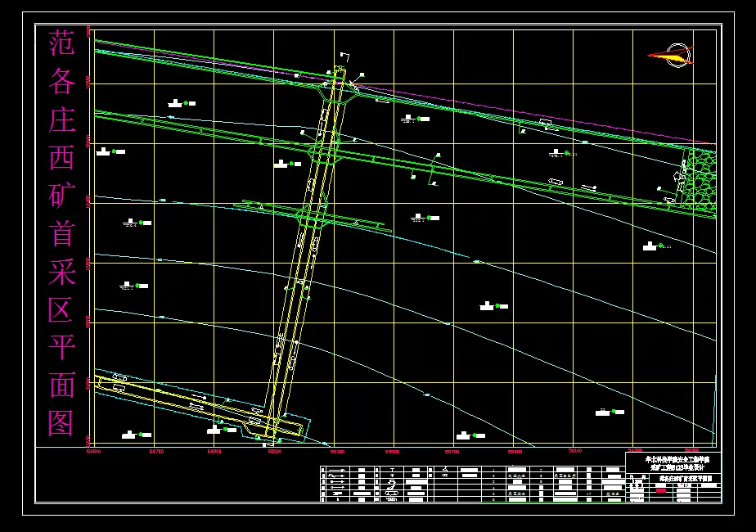Click the red cell in title block
Screen dimensions: 756x532
coord(661,490)
